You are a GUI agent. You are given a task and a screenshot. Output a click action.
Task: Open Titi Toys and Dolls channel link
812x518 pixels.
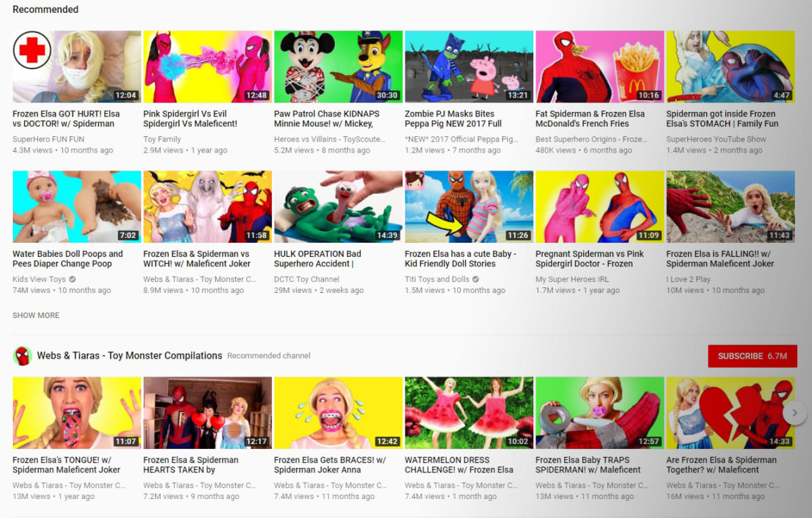point(437,279)
